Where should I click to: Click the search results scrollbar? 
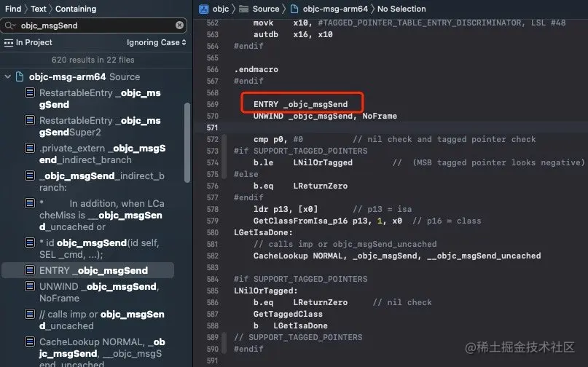point(187,143)
